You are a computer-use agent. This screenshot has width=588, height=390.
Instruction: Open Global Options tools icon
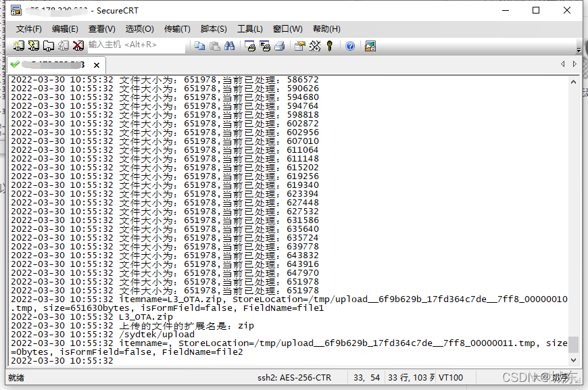pyautogui.click(x=315, y=46)
